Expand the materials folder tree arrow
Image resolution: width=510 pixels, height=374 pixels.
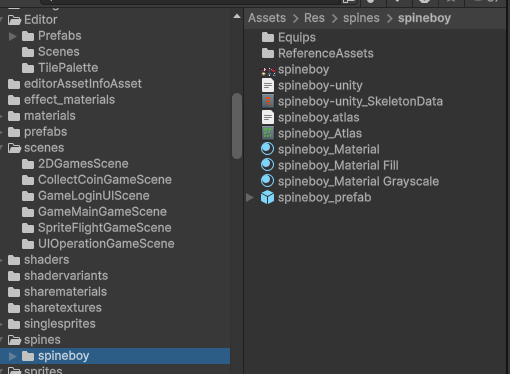(1, 116)
